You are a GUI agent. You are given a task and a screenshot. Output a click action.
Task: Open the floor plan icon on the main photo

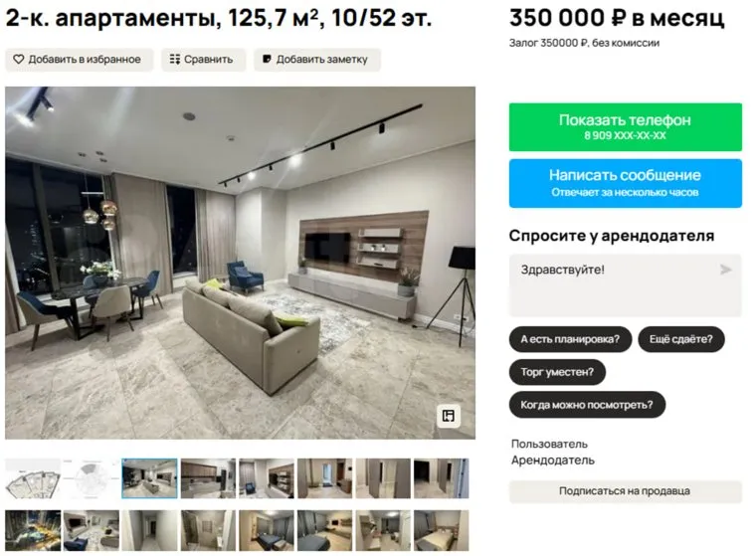coord(449,416)
